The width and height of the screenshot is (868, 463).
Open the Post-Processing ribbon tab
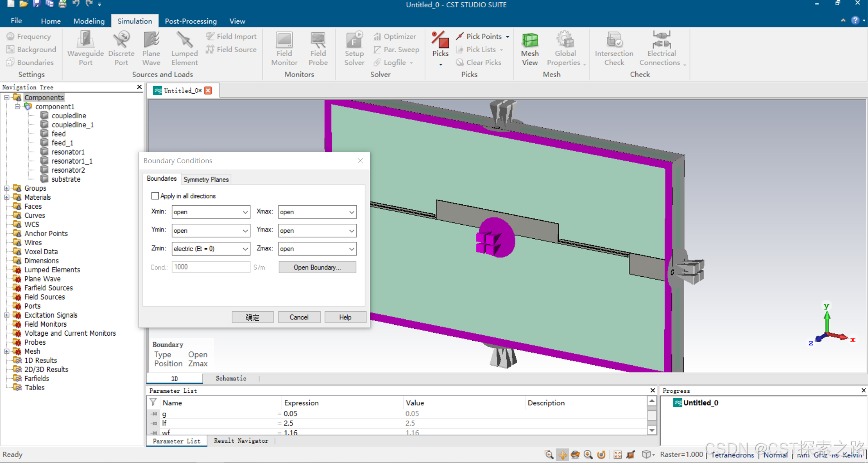click(x=191, y=21)
